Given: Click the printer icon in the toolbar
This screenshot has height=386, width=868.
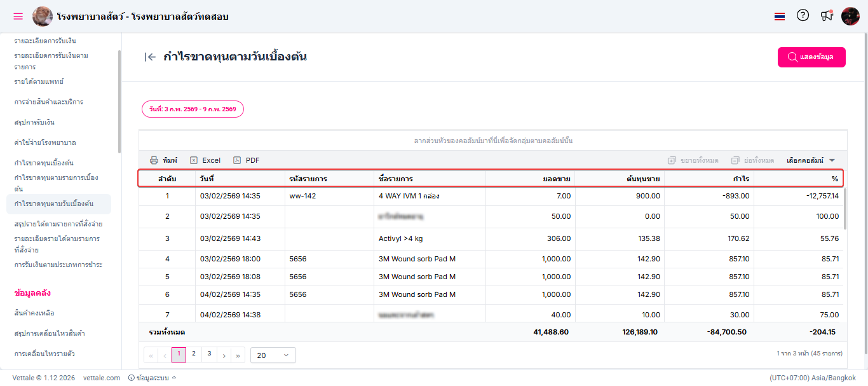Looking at the screenshot, I should coord(154,160).
